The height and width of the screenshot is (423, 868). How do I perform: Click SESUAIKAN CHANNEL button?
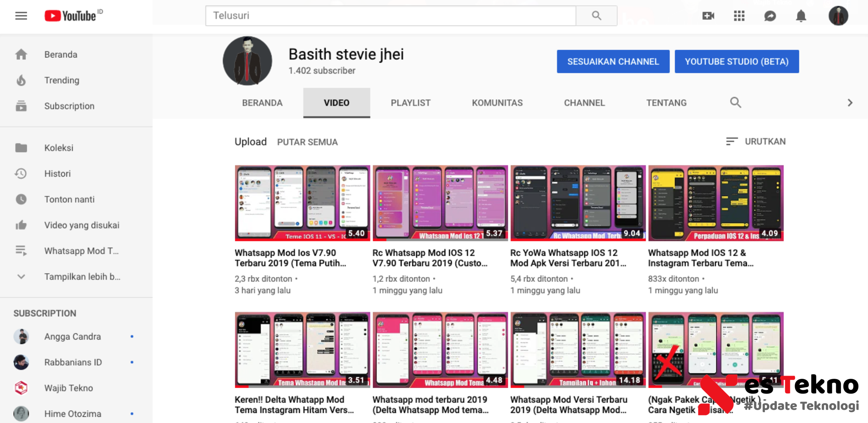pyautogui.click(x=613, y=61)
